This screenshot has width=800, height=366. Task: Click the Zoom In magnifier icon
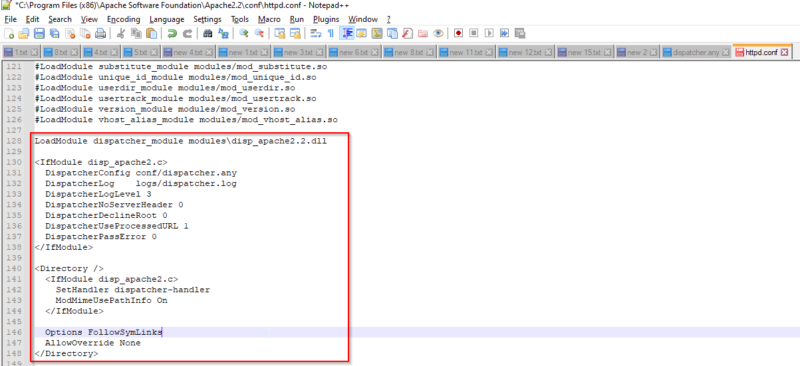[244, 33]
